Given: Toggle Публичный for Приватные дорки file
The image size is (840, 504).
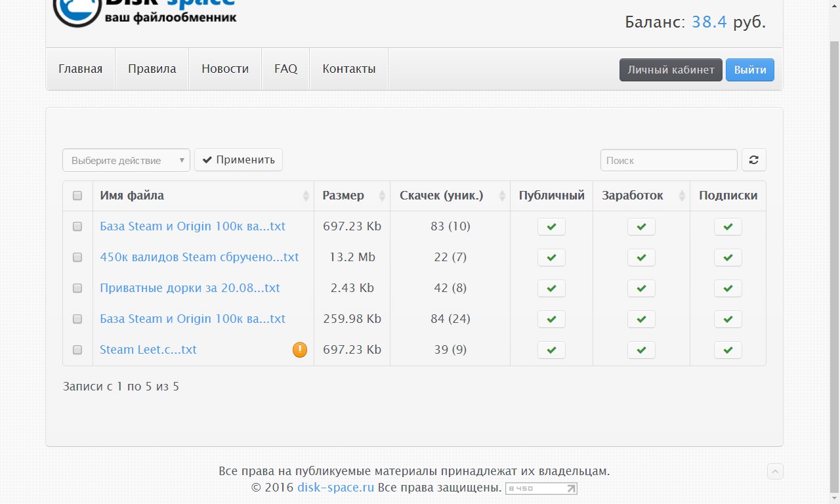Looking at the screenshot, I should 551,289.
